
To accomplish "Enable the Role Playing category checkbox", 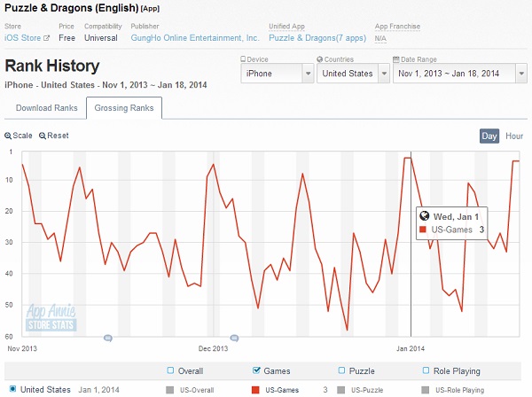I will (x=426, y=370).
